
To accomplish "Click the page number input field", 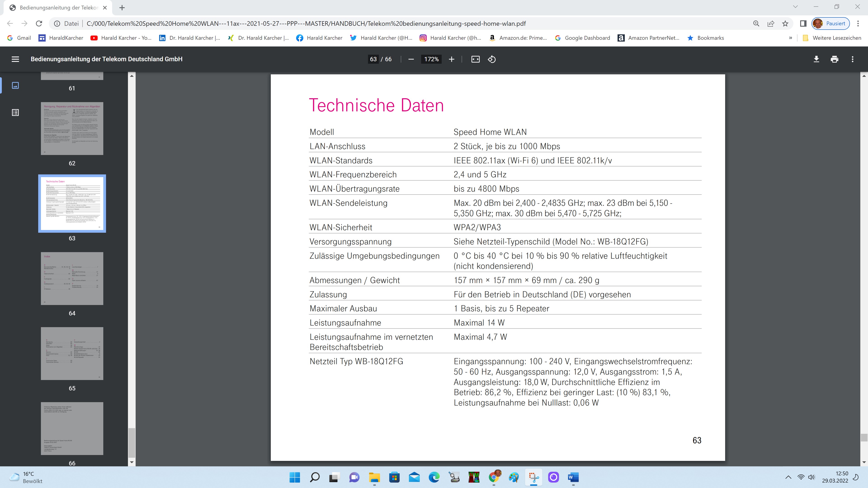I will click(x=373, y=59).
